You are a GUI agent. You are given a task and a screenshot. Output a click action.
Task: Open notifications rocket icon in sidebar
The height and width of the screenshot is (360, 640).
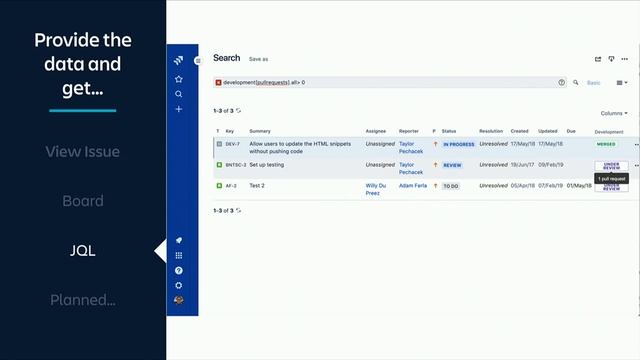coord(178,240)
